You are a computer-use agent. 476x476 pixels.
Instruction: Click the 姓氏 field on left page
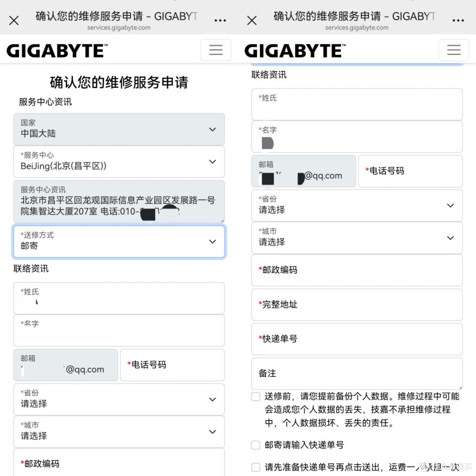coord(119,298)
